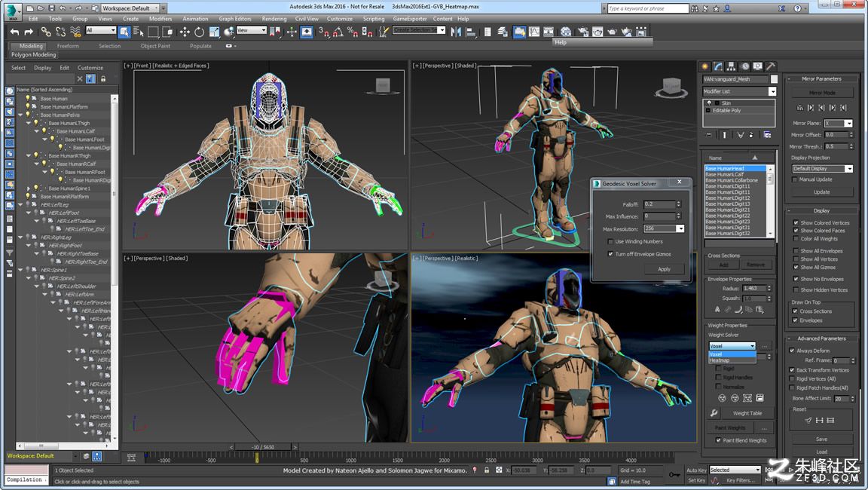Open the Display command panel tab
The image size is (868, 490).
[x=757, y=66]
